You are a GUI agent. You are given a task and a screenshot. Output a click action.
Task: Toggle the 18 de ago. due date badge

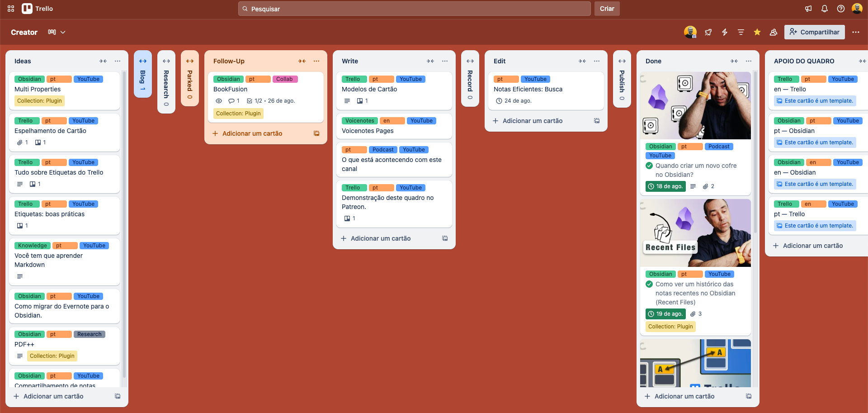point(665,186)
